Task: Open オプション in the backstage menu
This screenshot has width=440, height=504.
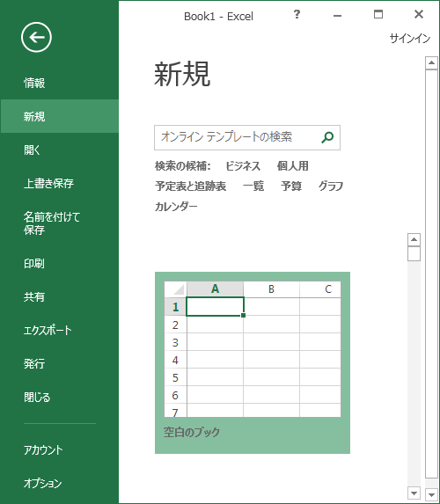Action: click(42, 484)
